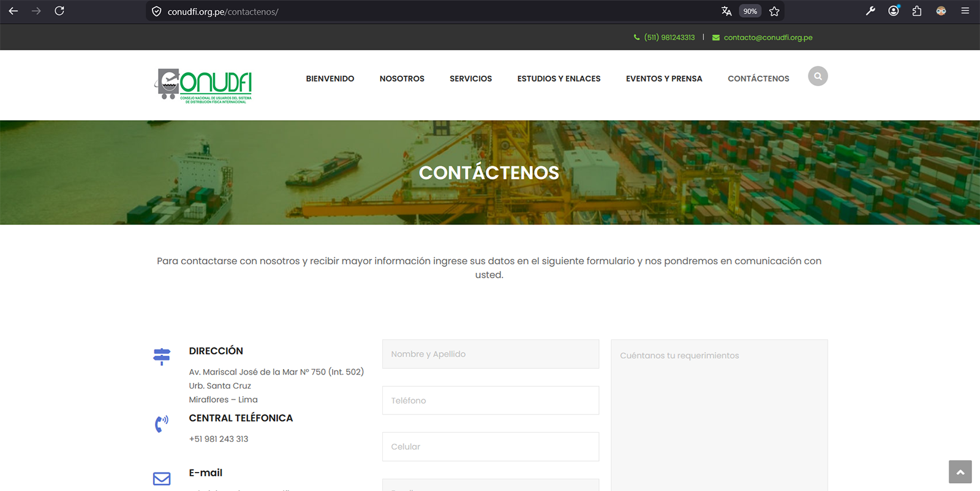Viewport: 980px width, 491px height.
Task: Click the E-mail heading
Action: tap(205, 473)
